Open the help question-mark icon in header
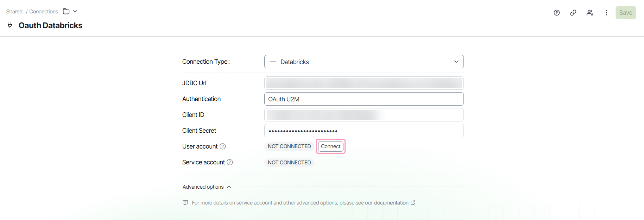644x220 pixels. tap(557, 13)
